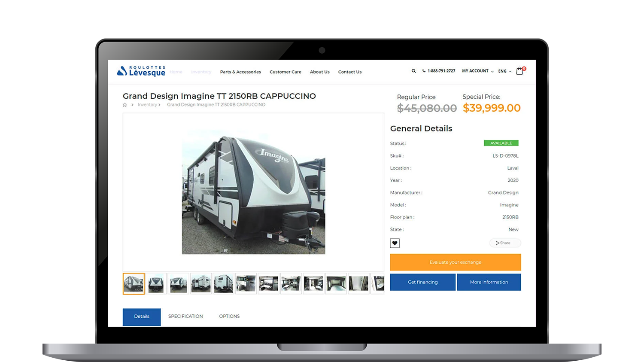Follow the Inventory breadcrumb link
The width and height of the screenshot is (644, 362).
tap(147, 105)
